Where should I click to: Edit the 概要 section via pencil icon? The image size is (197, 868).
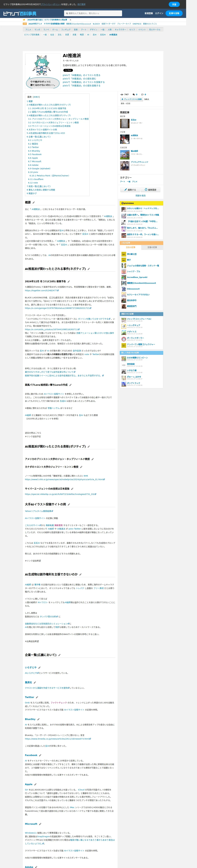point(33,203)
